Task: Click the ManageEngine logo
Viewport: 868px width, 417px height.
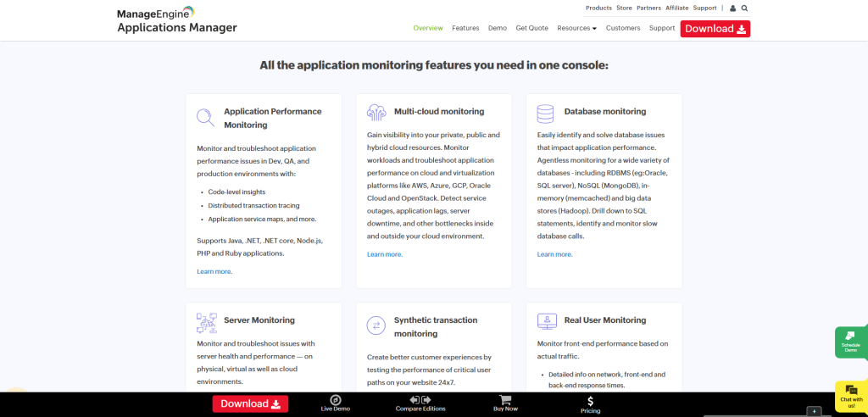Action: 156,12
